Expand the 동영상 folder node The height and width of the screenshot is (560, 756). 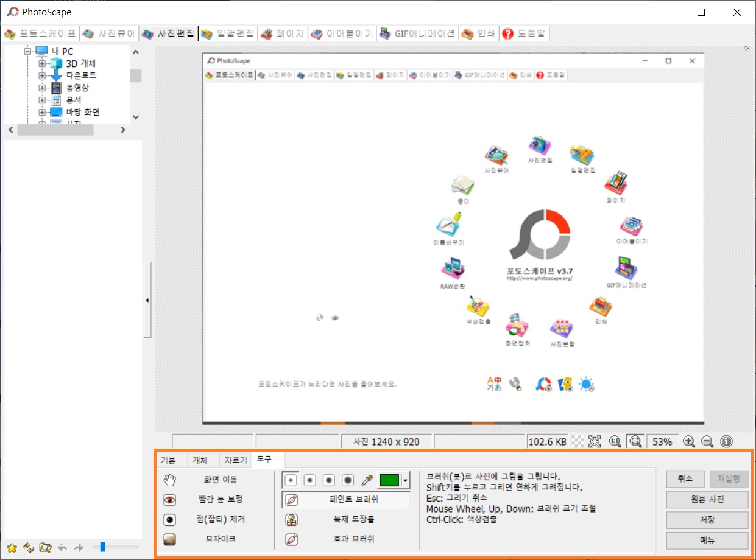[42, 88]
